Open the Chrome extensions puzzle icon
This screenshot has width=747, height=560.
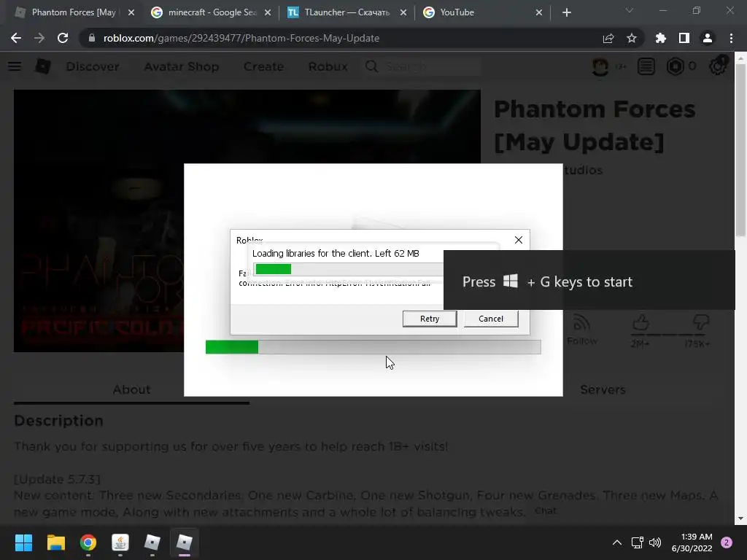(x=661, y=38)
